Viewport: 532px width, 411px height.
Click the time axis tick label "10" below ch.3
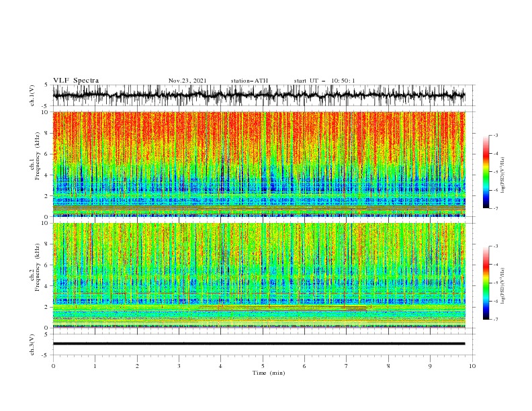pyautogui.click(x=472, y=366)
